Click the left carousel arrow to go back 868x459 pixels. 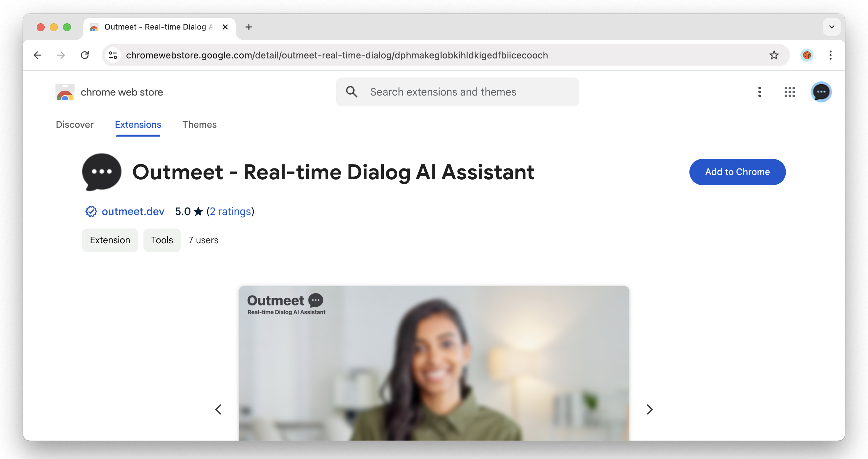point(218,410)
